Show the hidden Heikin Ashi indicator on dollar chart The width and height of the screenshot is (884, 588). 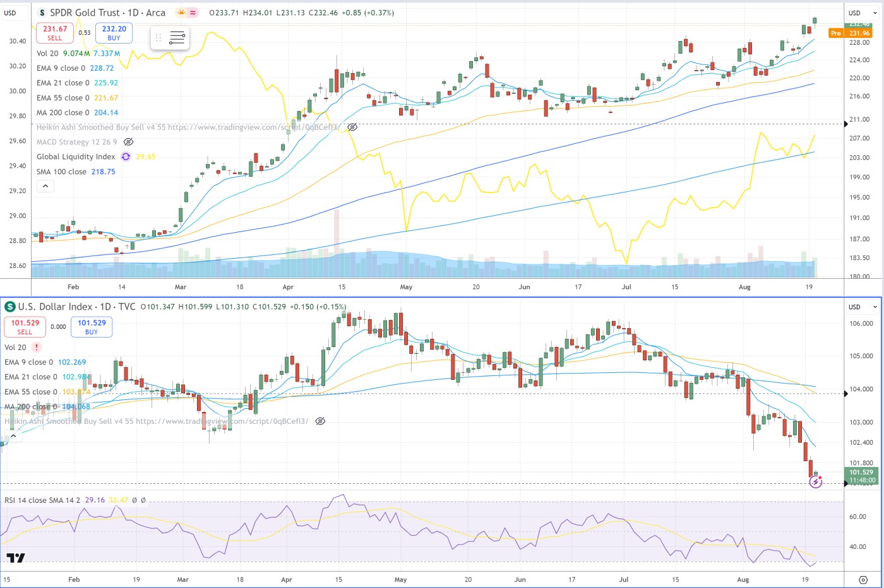[x=320, y=421]
